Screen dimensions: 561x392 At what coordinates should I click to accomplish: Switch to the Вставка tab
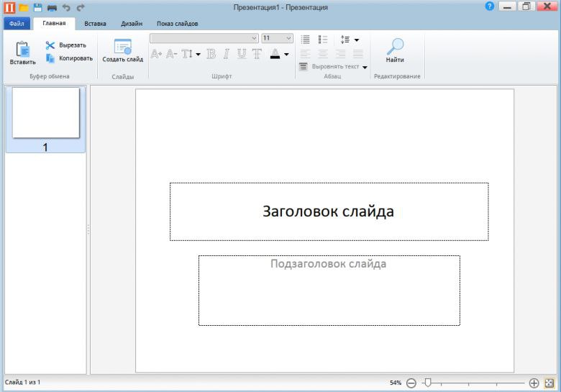95,24
